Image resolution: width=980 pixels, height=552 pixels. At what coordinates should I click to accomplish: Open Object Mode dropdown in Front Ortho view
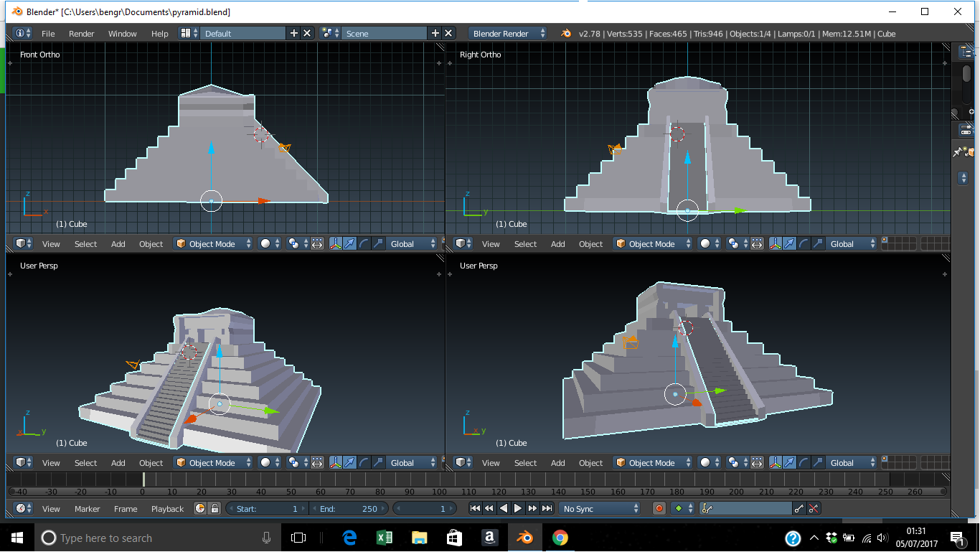(213, 244)
